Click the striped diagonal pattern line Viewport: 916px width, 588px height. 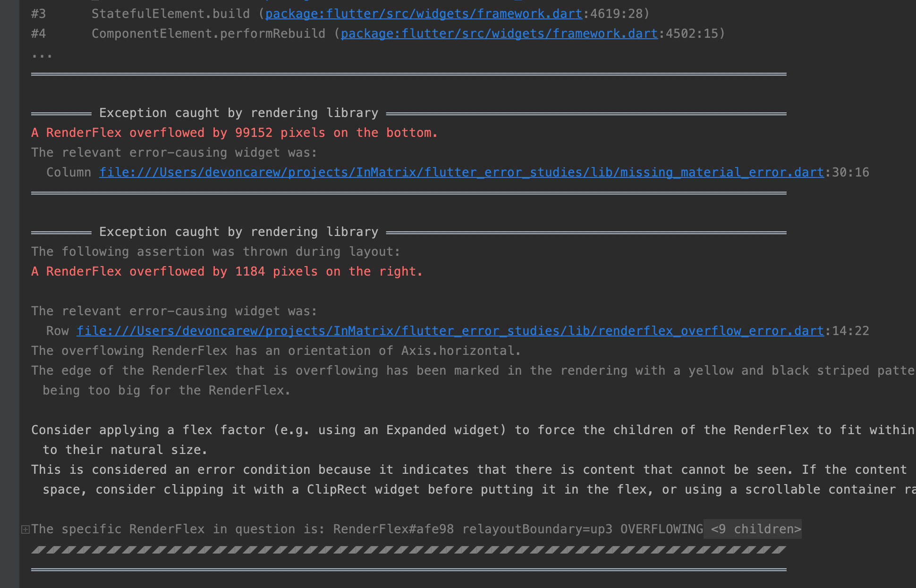(408, 550)
